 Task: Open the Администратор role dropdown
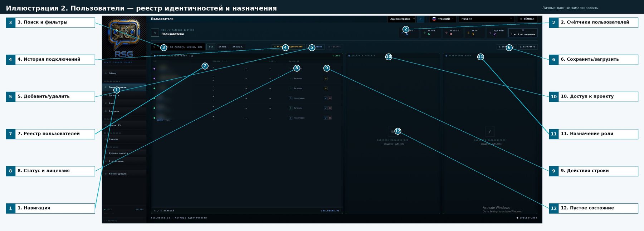(402, 19)
